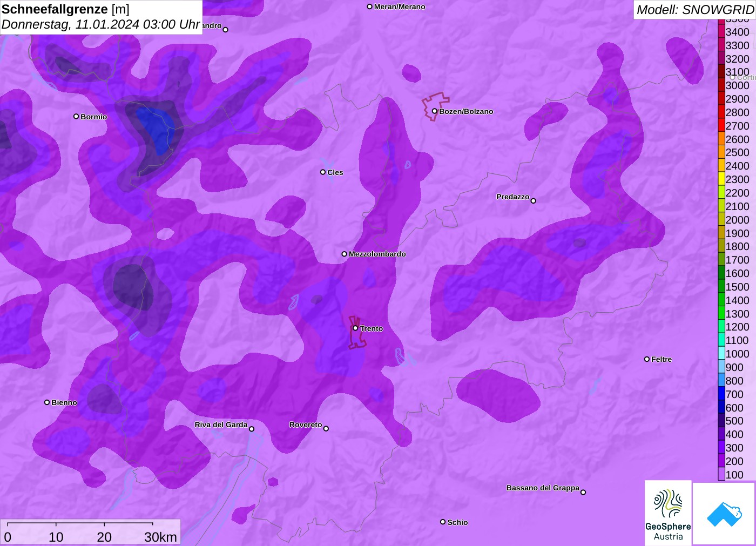
Task: Click the Cles location marker
Action: [x=323, y=172]
